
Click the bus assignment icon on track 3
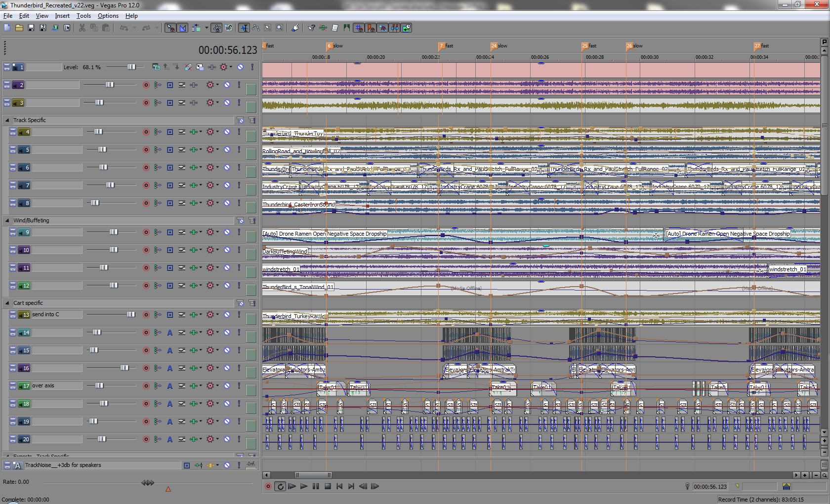click(170, 103)
